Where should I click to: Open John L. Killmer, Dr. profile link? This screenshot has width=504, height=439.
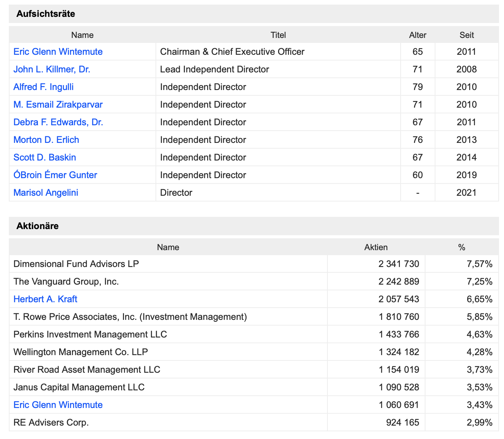[x=52, y=69]
